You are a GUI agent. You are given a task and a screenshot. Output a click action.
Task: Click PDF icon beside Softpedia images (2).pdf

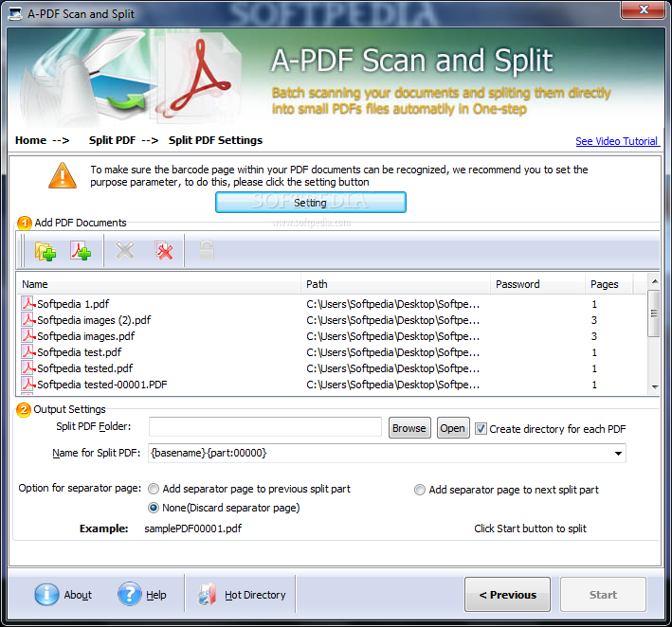click(x=28, y=320)
